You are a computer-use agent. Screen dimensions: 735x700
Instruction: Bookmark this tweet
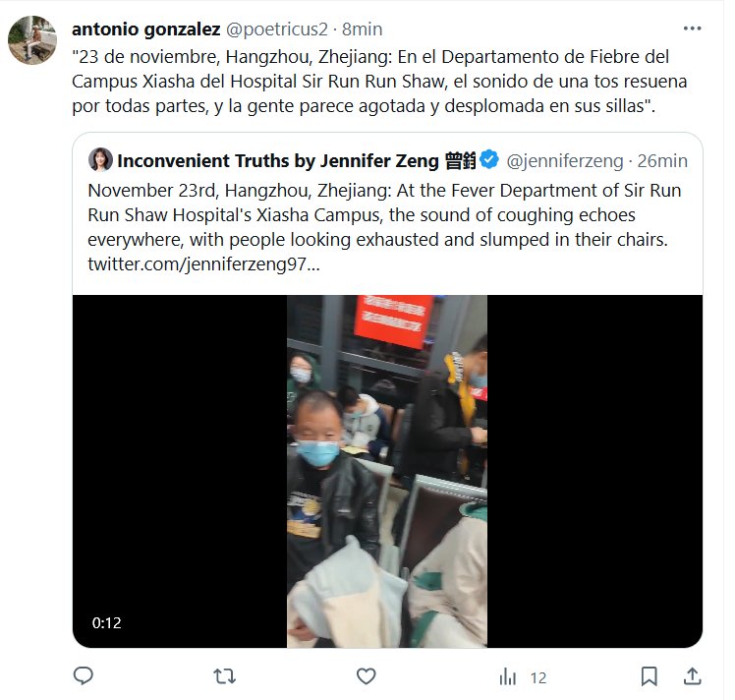[x=650, y=676]
